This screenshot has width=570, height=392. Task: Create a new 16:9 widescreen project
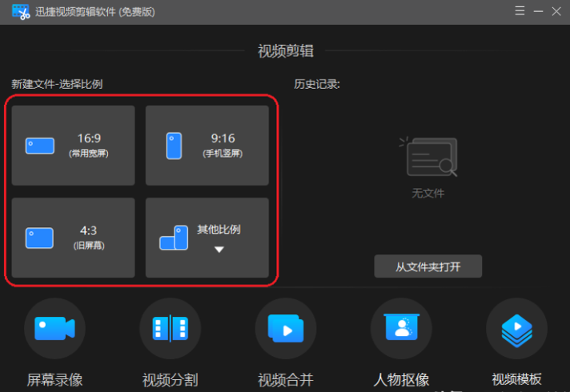(73, 146)
